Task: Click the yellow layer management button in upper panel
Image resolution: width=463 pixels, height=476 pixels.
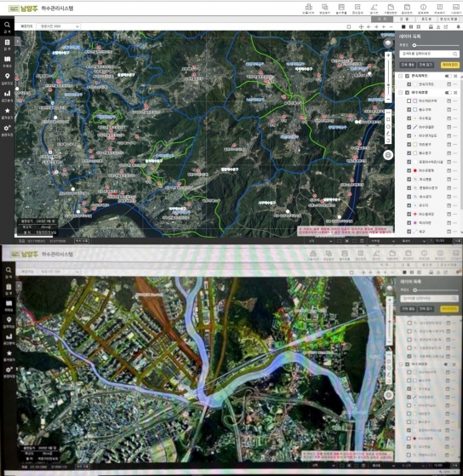Action: tap(450, 65)
